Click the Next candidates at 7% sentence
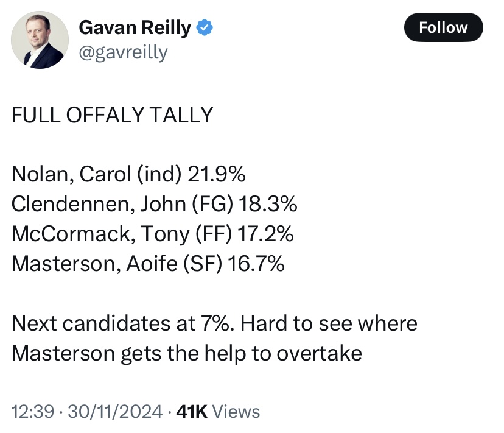This screenshot has width=504, height=433. coord(122,323)
